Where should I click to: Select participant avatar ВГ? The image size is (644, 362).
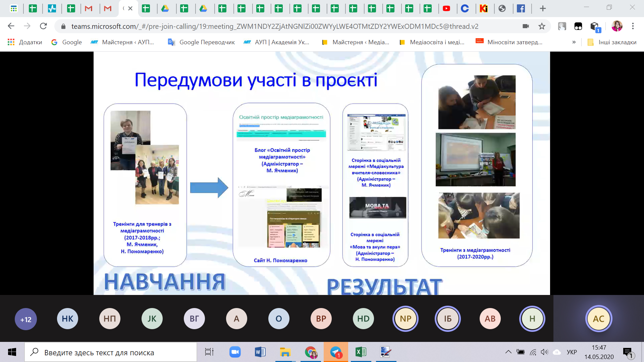tap(194, 318)
